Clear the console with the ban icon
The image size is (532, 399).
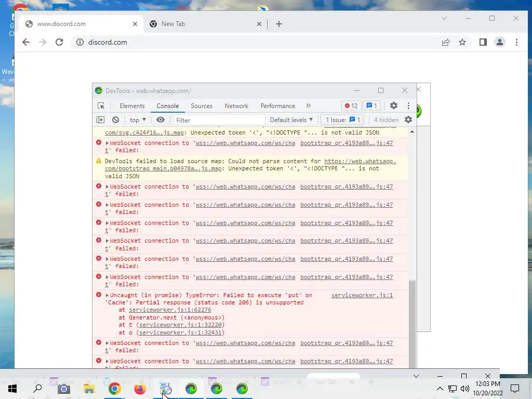pyautogui.click(x=116, y=120)
